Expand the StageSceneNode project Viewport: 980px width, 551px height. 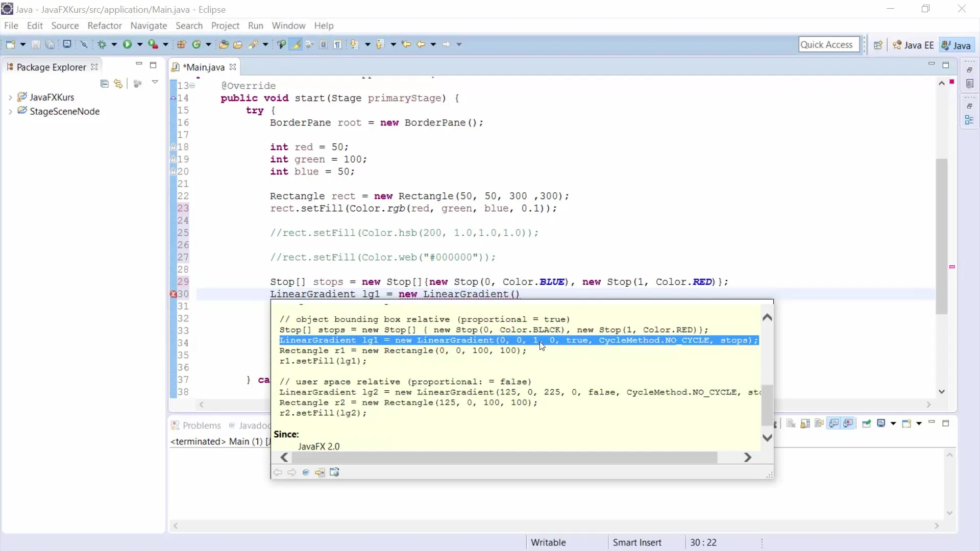coord(10,111)
